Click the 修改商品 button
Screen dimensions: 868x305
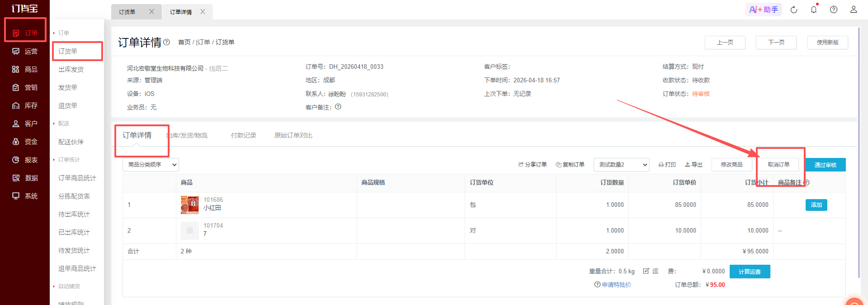[732, 165]
